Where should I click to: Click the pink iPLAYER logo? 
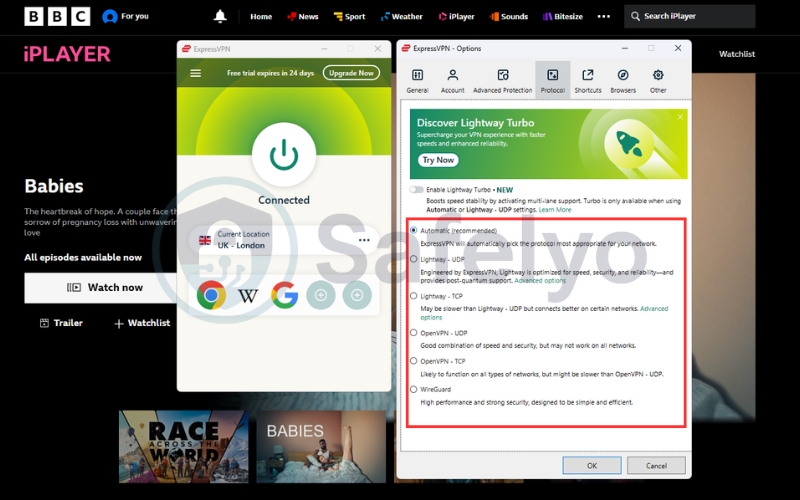(67, 54)
